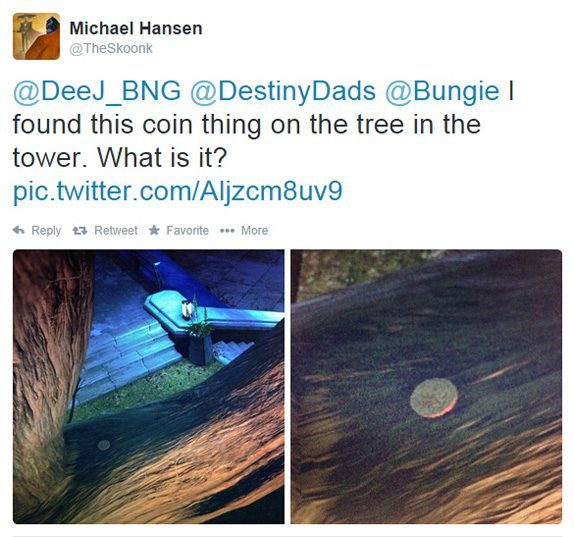This screenshot has width=574, height=537.
Task: Enlarge the right close-up tree bark photo
Action: [426, 387]
